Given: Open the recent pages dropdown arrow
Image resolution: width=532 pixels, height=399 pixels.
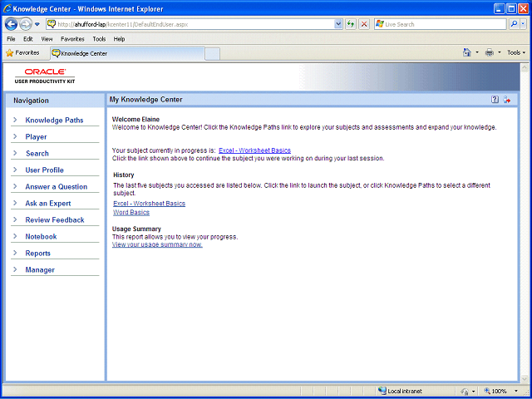Looking at the screenshot, I should (x=37, y=24).
